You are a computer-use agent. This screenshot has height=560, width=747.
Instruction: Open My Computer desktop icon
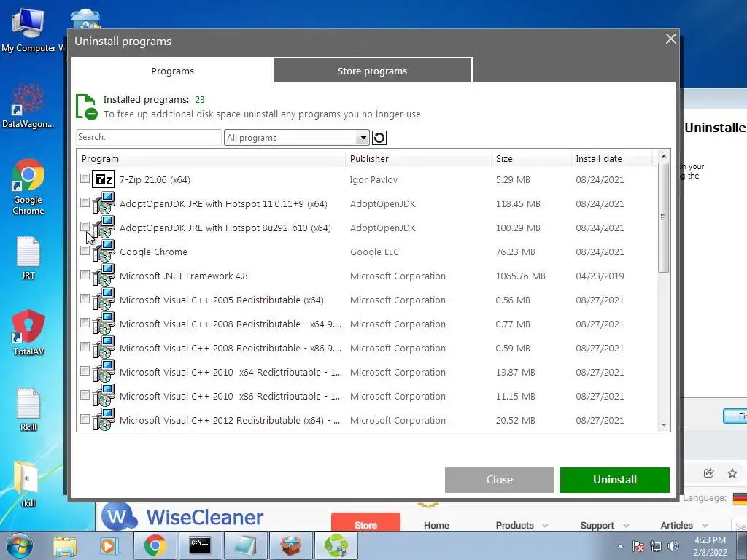pos(28,29)
